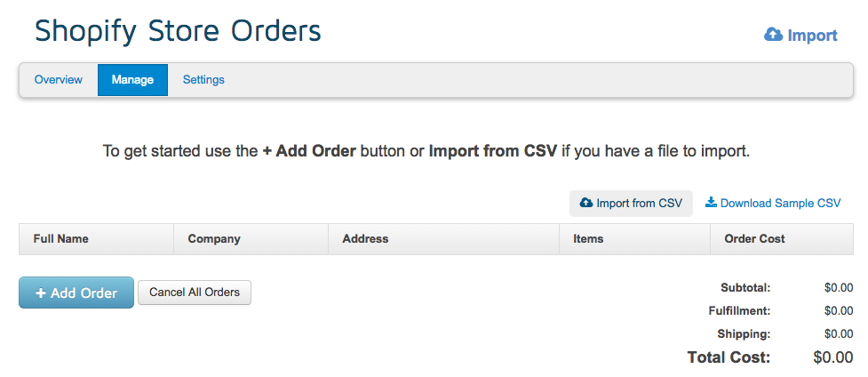Viewport: 868px width, 377px height.
Task: Click the Full Name column header
Action: (x=61, y=239)
